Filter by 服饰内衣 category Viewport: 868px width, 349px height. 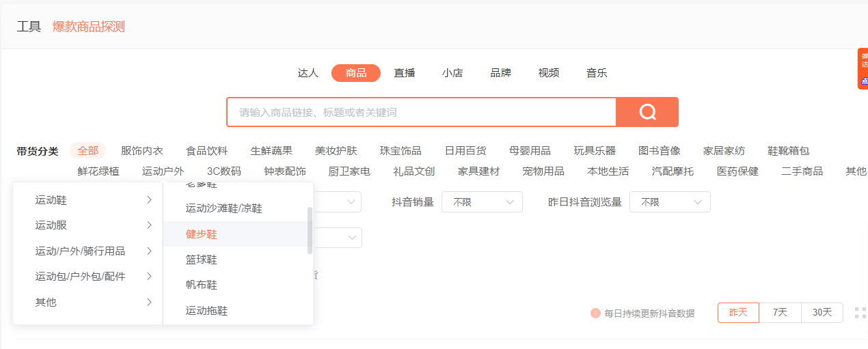click(142, 151)
